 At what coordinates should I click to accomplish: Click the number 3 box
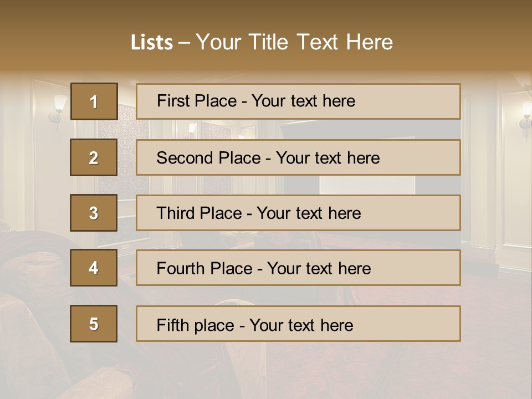pos(94,213)
